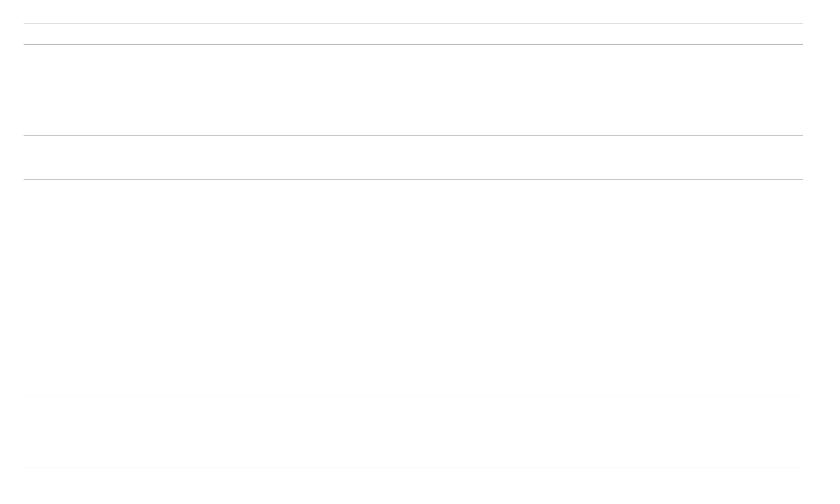The height and width of the screenshot is (504, 840).
Task: Click the fourth horizontal divider line
Action: [x=413, y=179]
